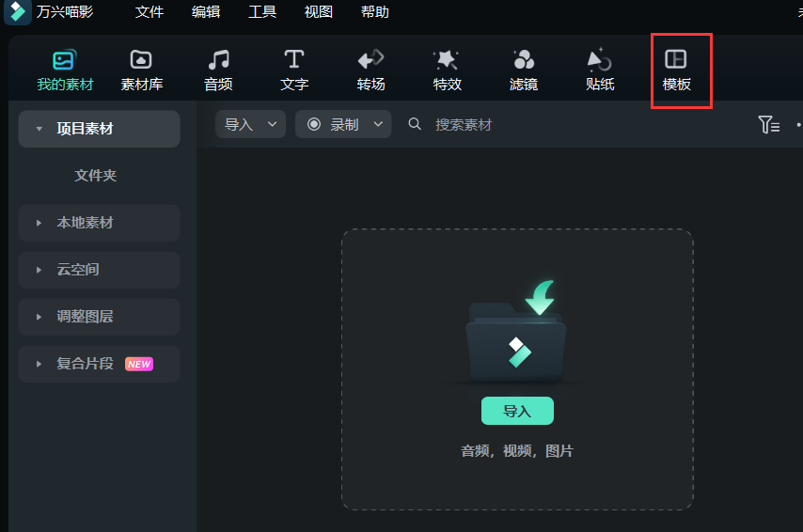Switch to the 音频 audio tab
The width and height of the screenshot is (803, 532).
[x=218, y=70]
